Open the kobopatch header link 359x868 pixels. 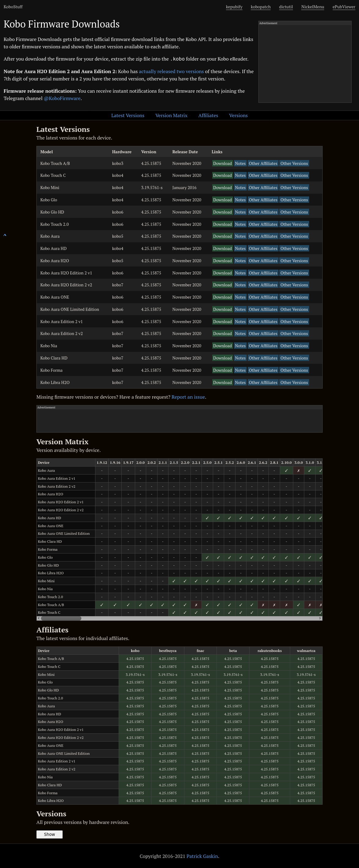[x=261, y=7]
